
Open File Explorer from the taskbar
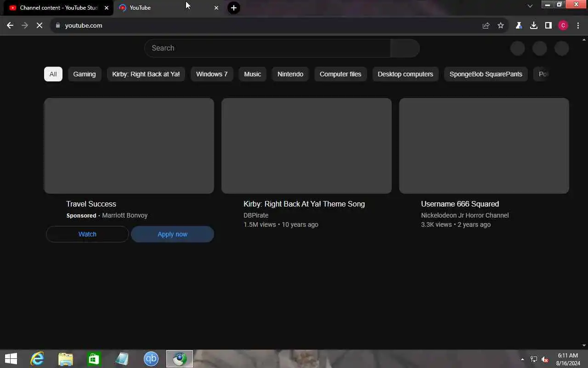(x=66, y=359)
